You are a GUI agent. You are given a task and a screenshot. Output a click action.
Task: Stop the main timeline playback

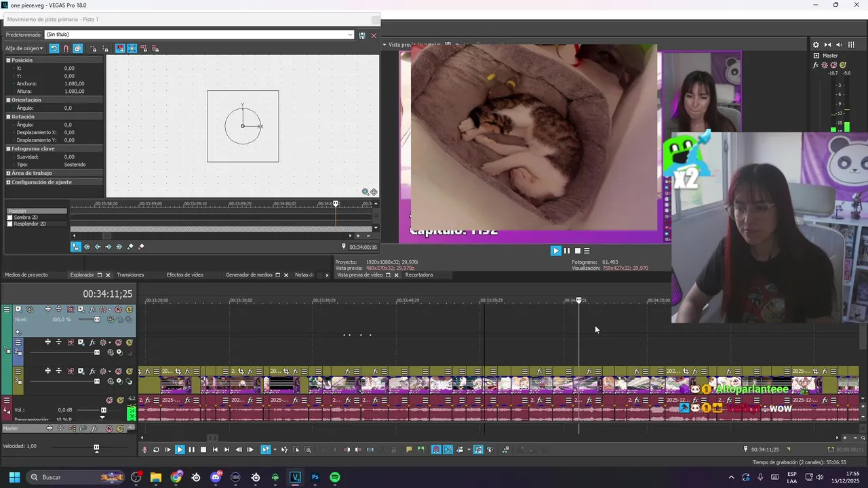click(x=203, y=449)
